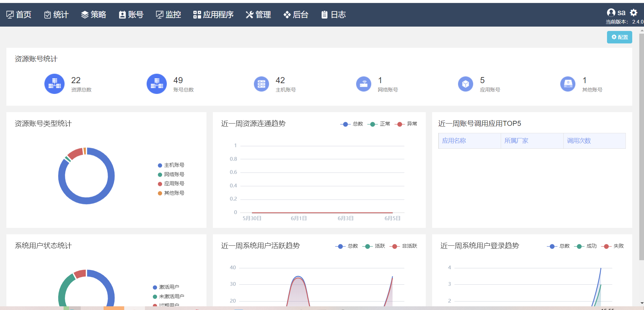Click the 6月1日 axis label
The width and height of the screenshot is (644, 310).
pos(299,218)
